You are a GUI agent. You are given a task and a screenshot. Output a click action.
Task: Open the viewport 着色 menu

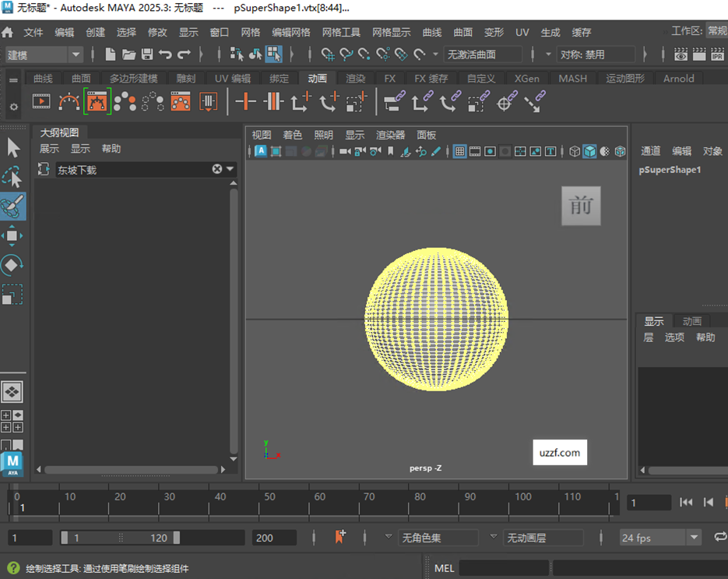[293, 136]
